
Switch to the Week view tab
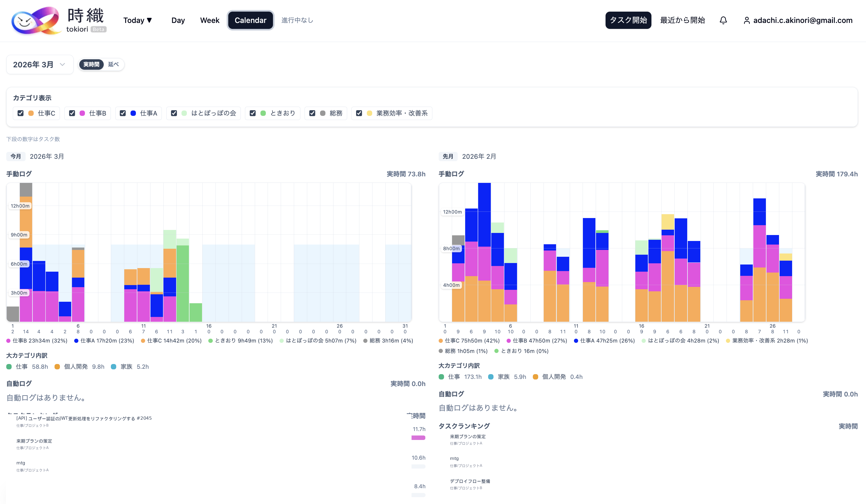click(209, 20)
